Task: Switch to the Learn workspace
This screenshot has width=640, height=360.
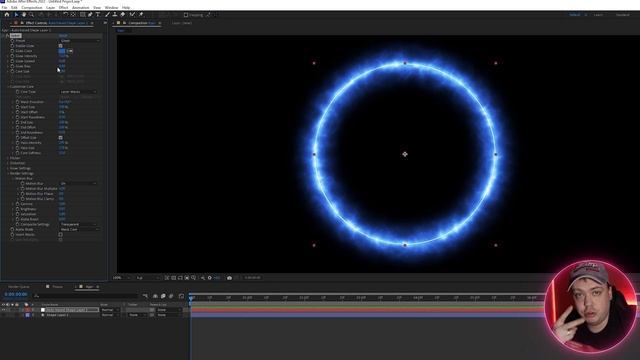Action: [598, 15]
